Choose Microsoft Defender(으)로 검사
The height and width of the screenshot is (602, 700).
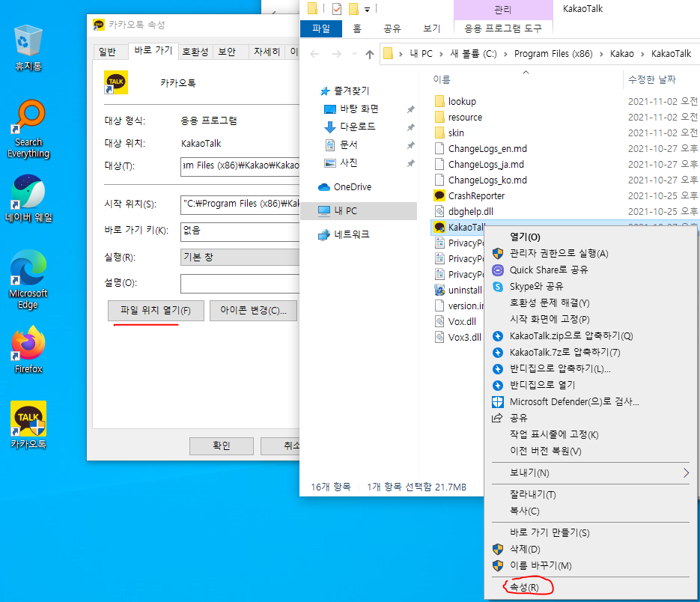tap(591, 401)
